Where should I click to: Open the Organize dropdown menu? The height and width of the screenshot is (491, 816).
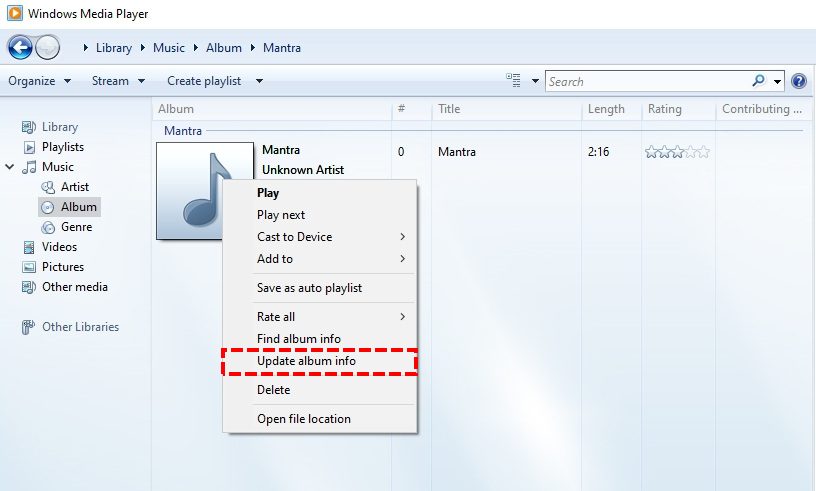tap(40, 81)
